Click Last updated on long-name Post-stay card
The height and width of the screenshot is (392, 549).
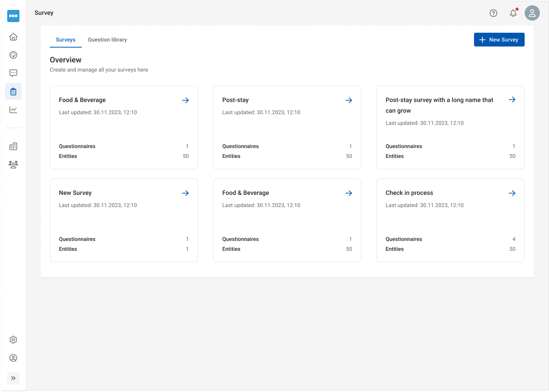[425, 123]
